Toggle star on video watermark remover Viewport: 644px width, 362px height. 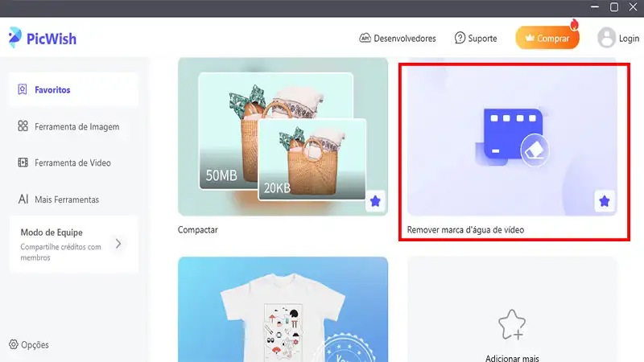tap(605, 201)
